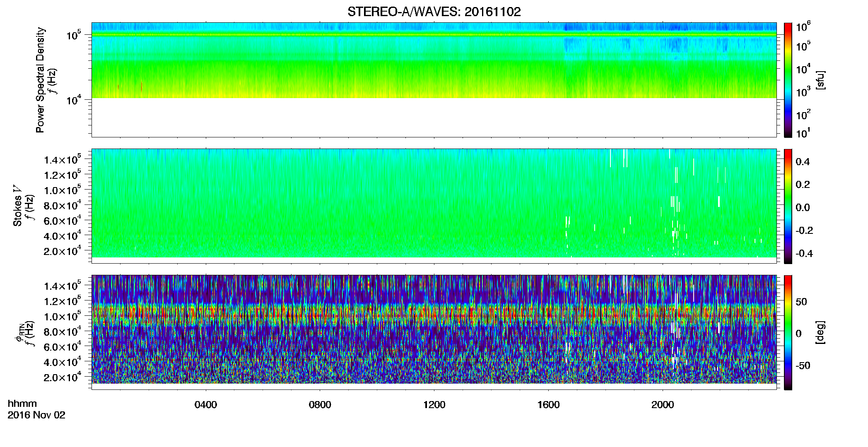Image resolution: width=868 pixels, height=447 pixels.
Task: Click Stokes V panel's 1.0×10^5 frequency tick
Action: (63, 190)
